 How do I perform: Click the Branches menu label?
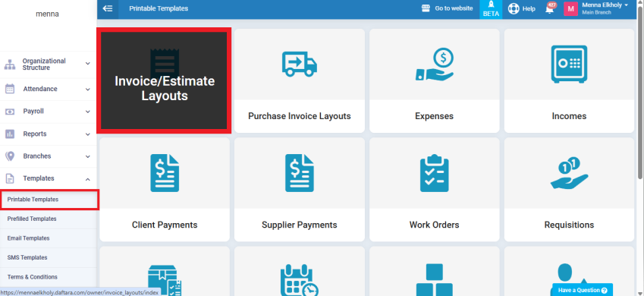(37, 156)
